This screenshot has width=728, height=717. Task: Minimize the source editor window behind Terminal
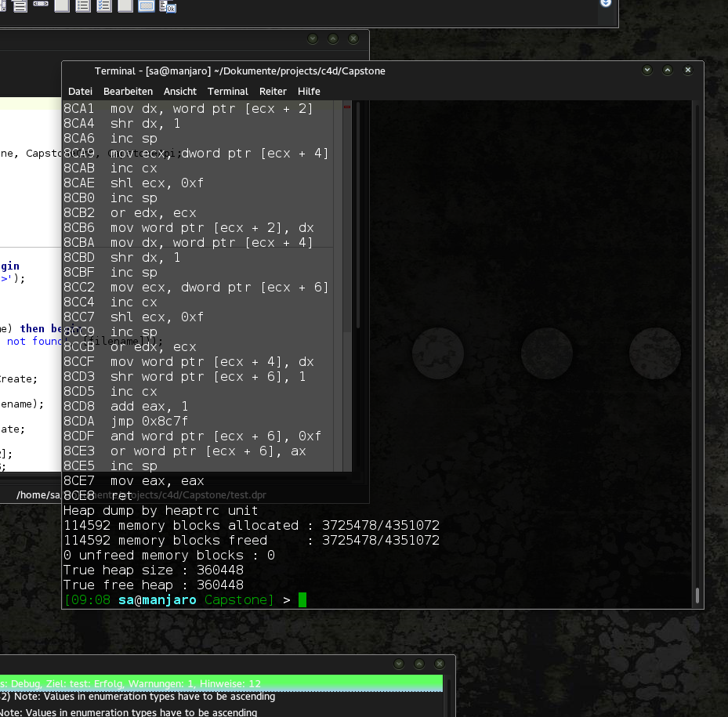pyautogui.click(x=313, y=38)
